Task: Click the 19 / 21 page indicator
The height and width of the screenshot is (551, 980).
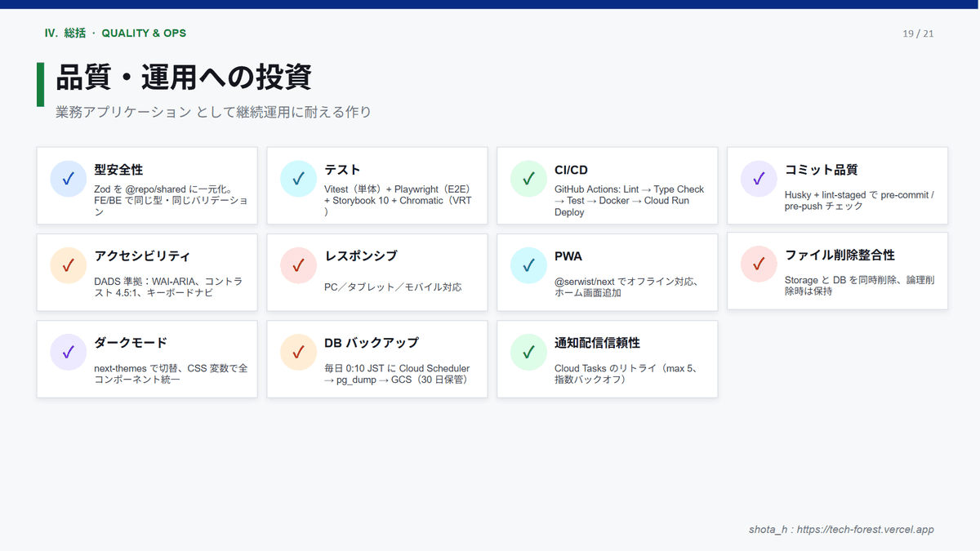Action: [x=918, y=33]
